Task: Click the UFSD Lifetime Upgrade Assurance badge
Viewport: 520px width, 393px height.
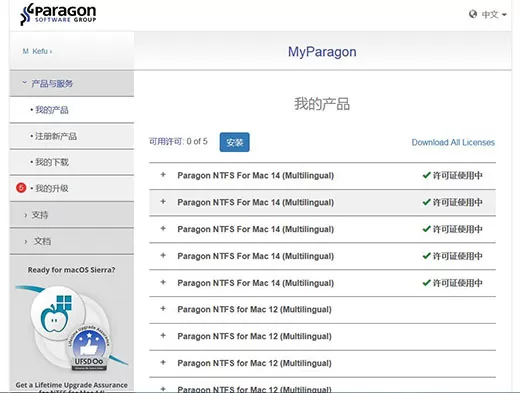Action: [89, 348]
